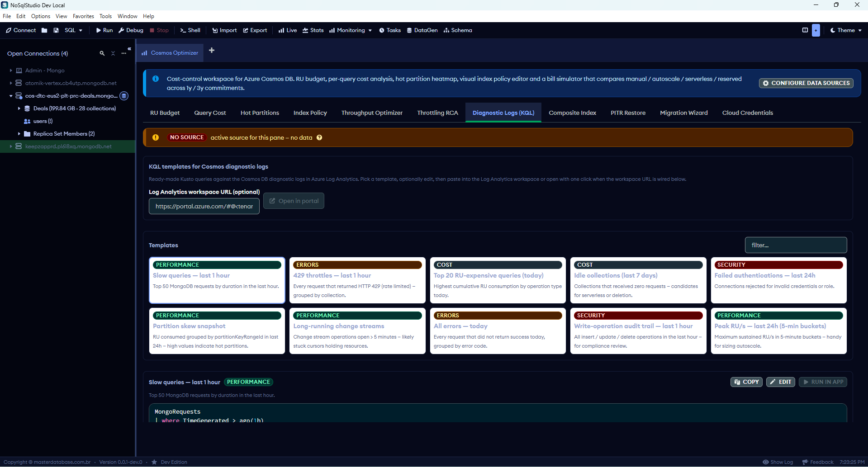Screen dimensions: 868x467
Task: Open the Monitoring dropdown menu
Action: point(351,30)
